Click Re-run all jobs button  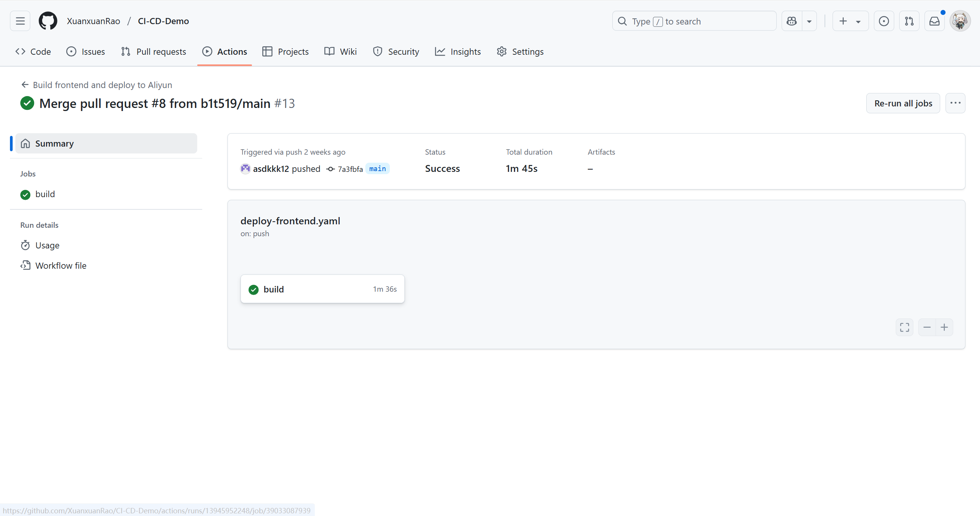point(903,103)
